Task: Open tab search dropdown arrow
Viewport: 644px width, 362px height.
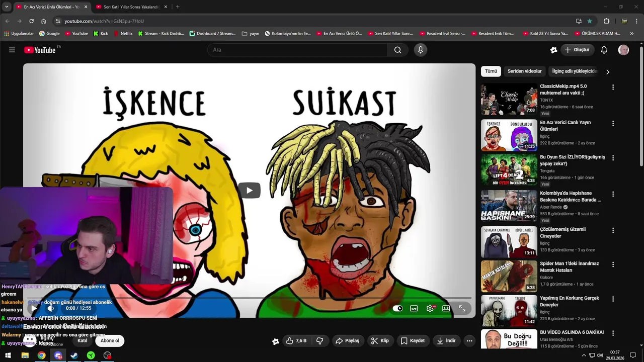Action: coord(7,7)
